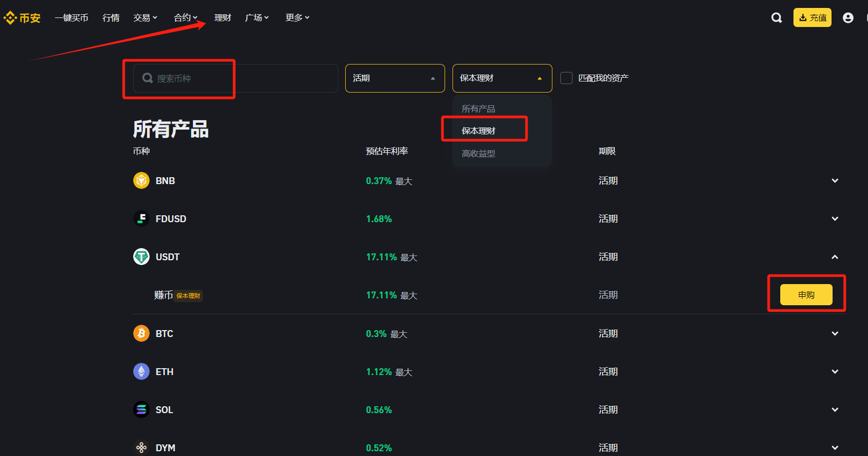The image size is (868, 456).
Task: Click the 0.37% rate for BNB
Action: (379, 181)
